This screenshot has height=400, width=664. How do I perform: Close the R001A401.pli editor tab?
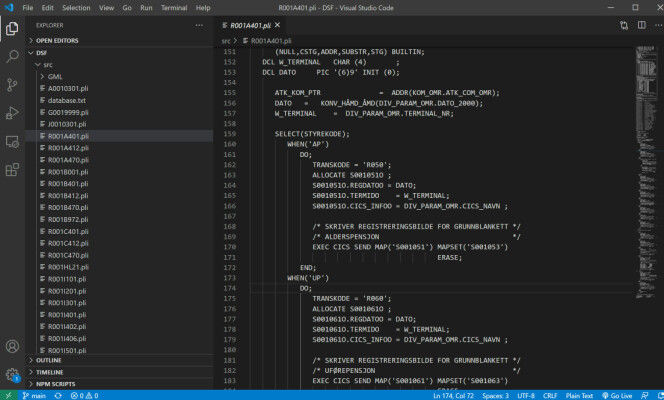[277, 25]
